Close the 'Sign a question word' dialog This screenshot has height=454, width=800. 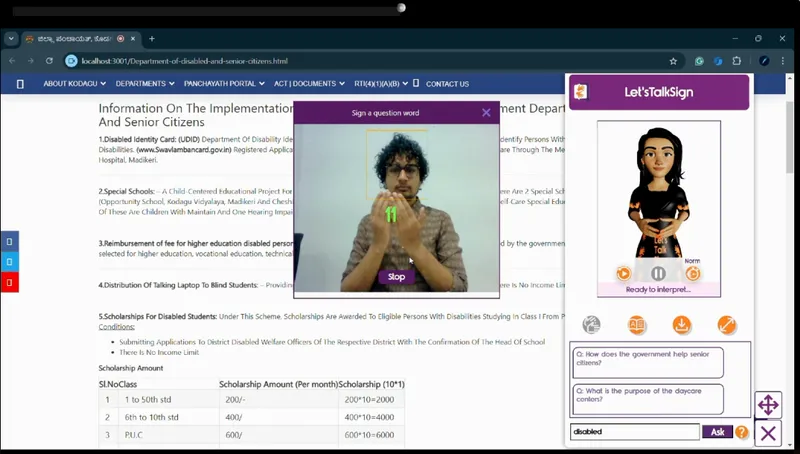486,113
